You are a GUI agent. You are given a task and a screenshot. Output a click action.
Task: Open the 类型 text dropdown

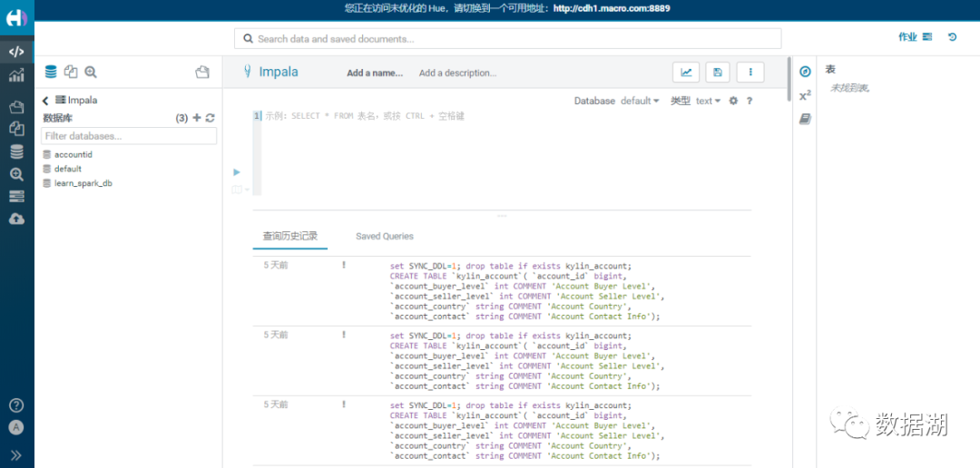click(x=708, y=101)
